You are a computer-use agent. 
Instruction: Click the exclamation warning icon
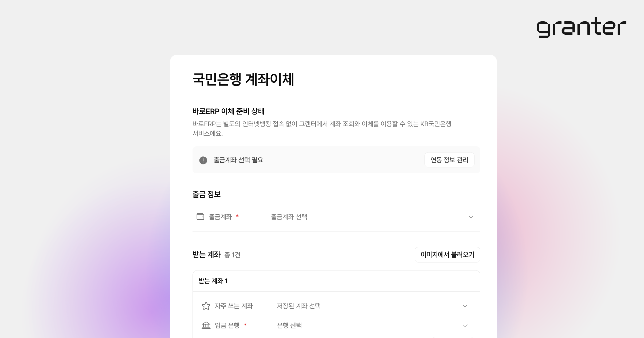click(203, 160)
